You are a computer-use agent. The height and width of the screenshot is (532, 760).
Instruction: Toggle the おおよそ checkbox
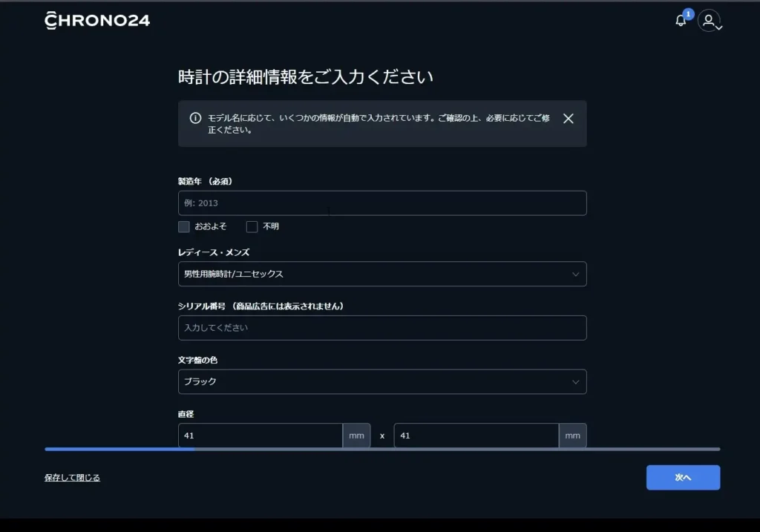[184, 226]
